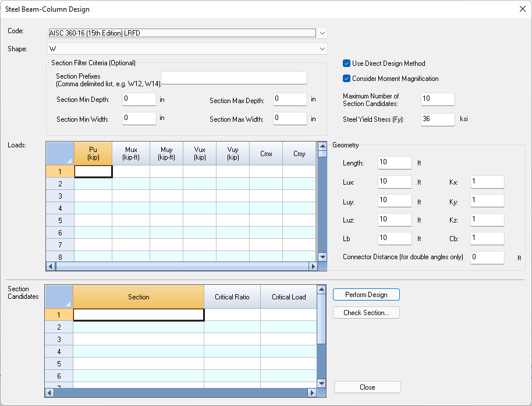The width and height of the screenshot is (532, 406).
Task: Click the Section Min Width field
Action: (x=139, y=118)
